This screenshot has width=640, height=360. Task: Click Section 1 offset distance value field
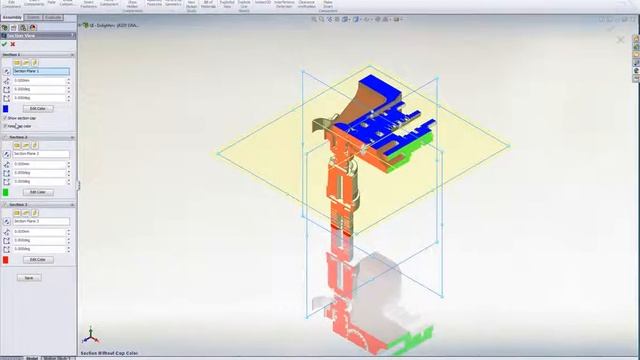[x=39, y=80]
